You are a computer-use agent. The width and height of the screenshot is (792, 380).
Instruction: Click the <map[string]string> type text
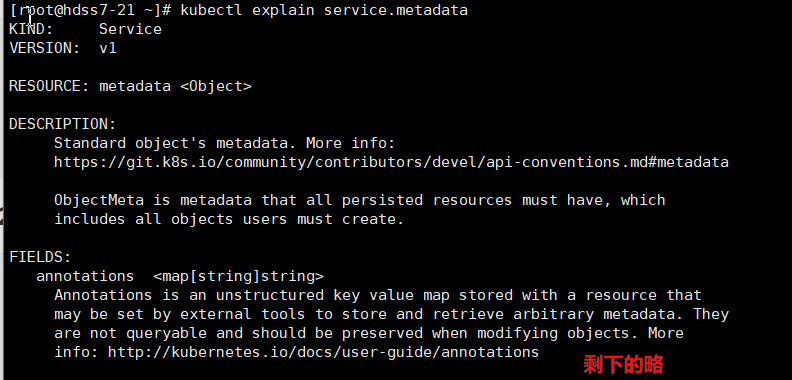tap(238, 276)
